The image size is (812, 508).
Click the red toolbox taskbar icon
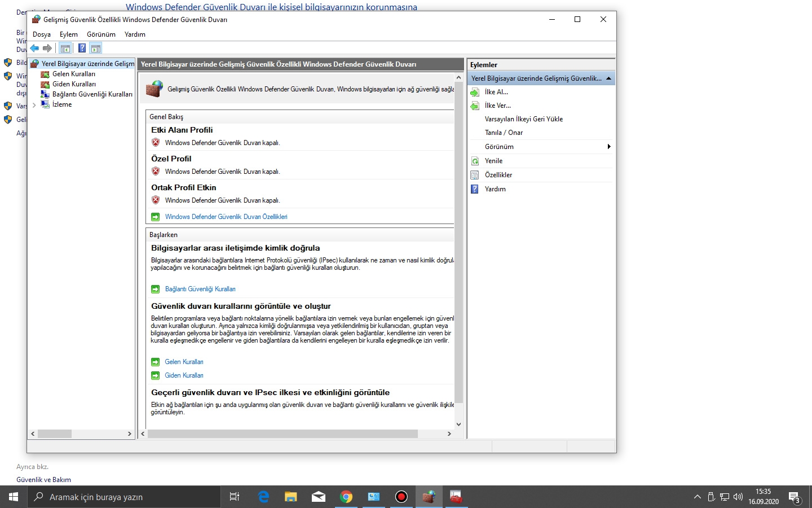coord(456,497)
